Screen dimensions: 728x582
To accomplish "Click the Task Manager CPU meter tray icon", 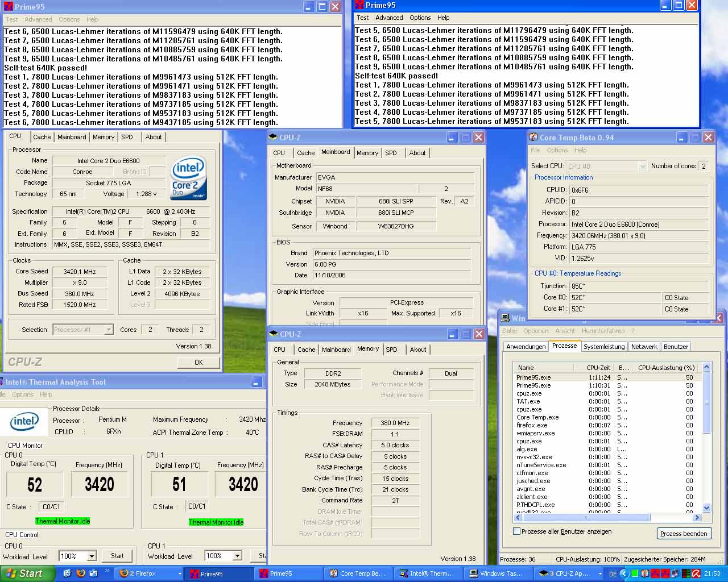I will (686, 573).
